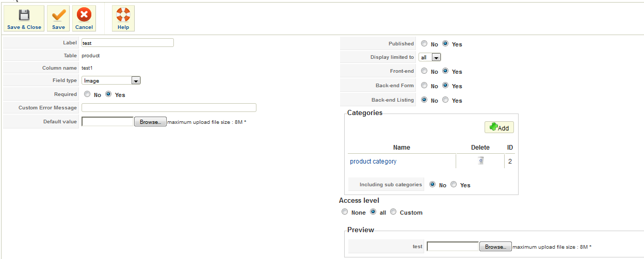
Task: Select Custom access level
Action: (393, 212)
